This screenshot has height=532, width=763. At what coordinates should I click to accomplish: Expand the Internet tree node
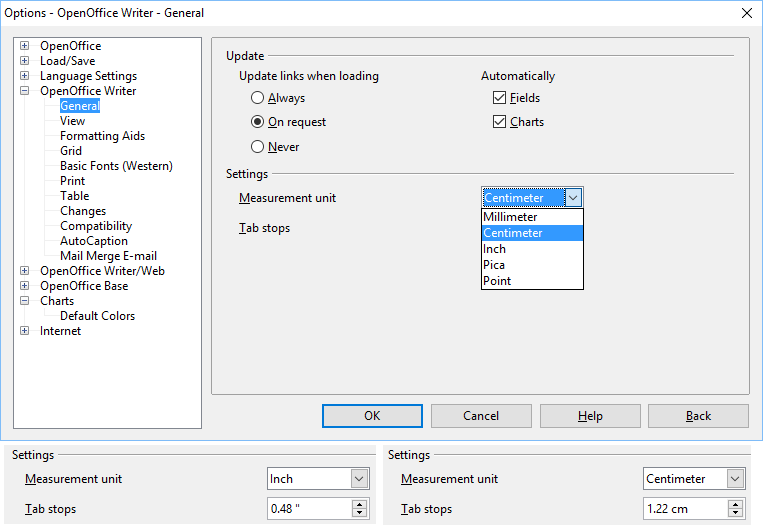click(25, 331)
